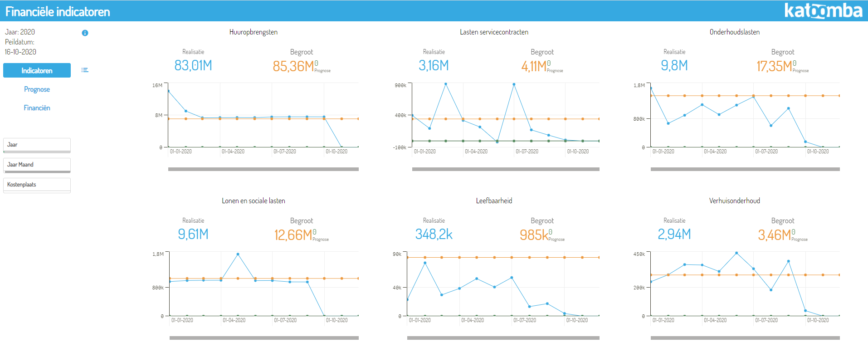The height and width of the screenshot is (362, 868).
Task: Select the Indicatoren tab
Action: (x=37, y=70)
